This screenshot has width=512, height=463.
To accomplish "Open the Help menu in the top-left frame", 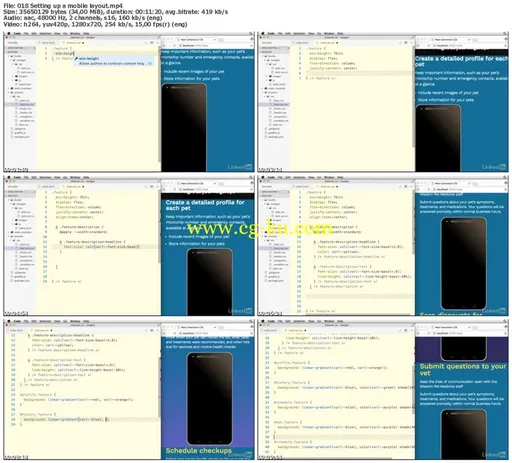I will [86, 33].
